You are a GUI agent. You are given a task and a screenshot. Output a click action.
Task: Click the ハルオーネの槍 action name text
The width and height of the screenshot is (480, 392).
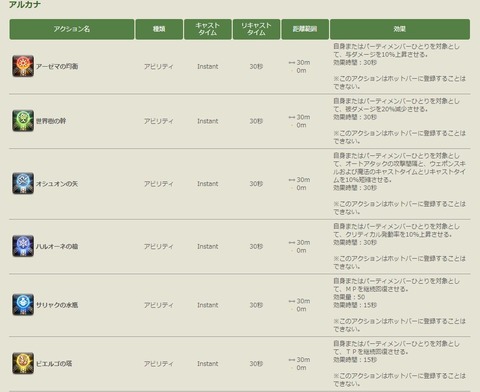click(57, 246)
